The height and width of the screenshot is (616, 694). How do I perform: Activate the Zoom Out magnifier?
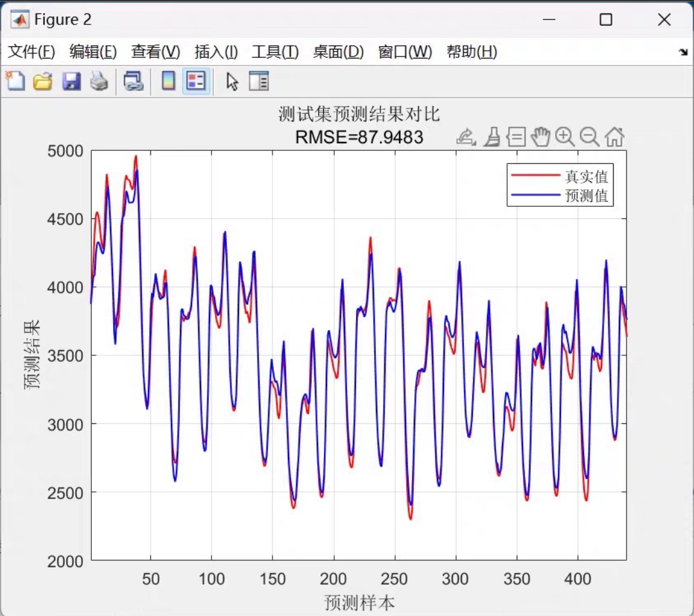[589, 137]
